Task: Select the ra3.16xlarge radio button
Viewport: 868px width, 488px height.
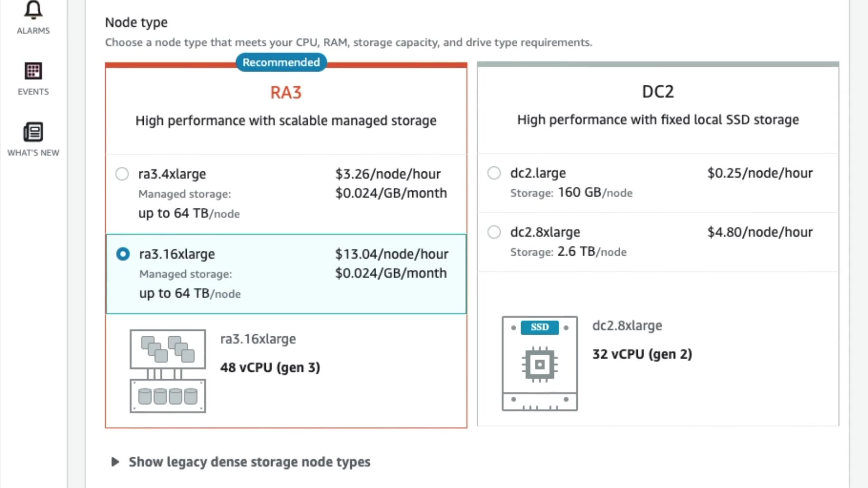Action: (123, 254)
